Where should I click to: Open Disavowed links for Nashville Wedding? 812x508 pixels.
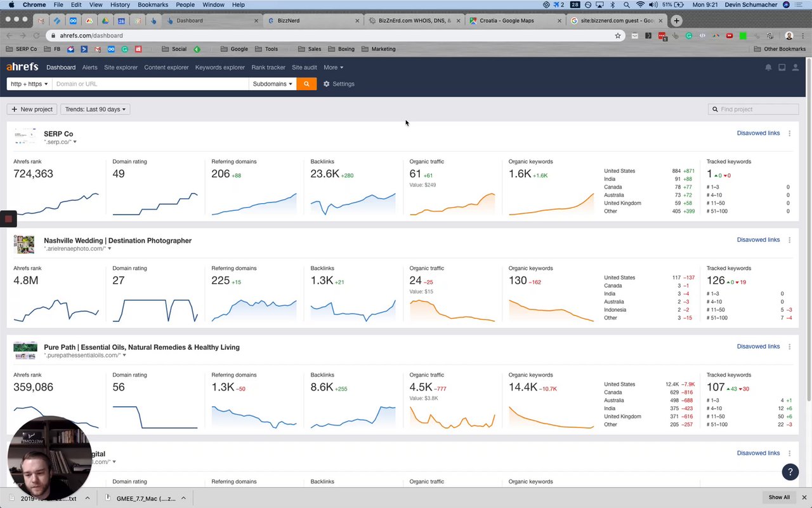click(758, 240)
